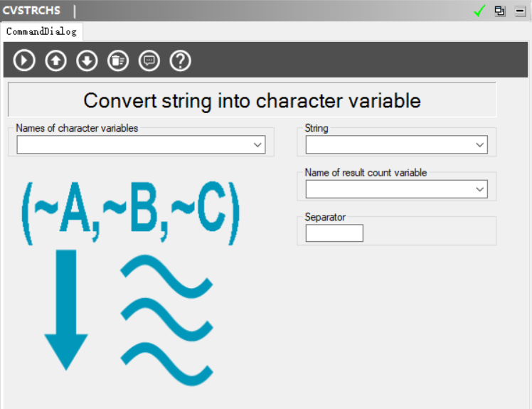532x409 pixels.
Task: Expand Name of result count variable dropdown
Action: (x=480, y=189)
